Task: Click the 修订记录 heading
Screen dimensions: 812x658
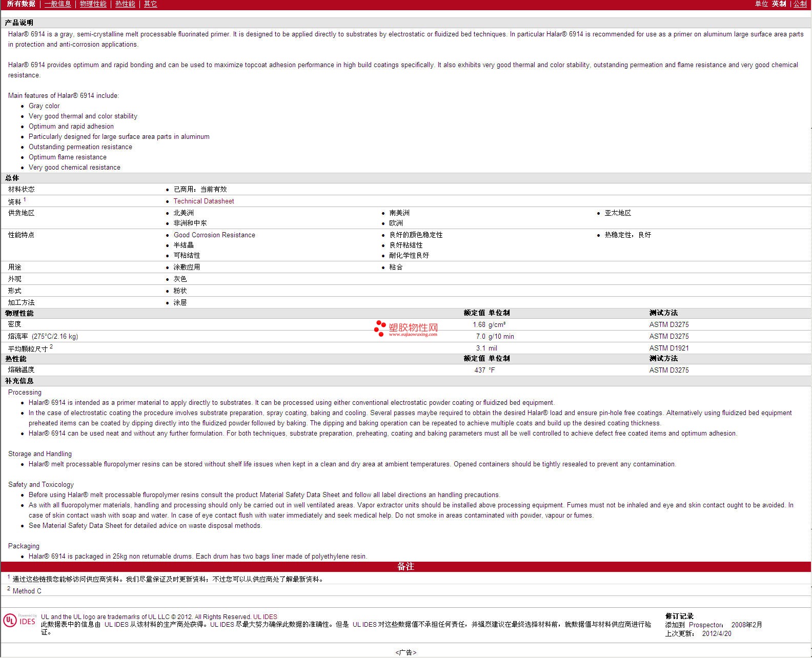Action: (679, 616)
